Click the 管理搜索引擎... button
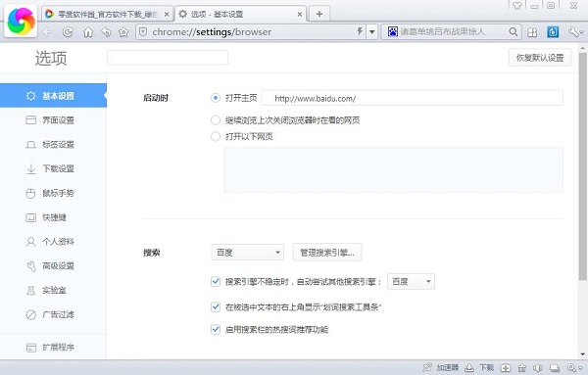The width and height of the screenshot is (588, 375). tap(327, 253)
